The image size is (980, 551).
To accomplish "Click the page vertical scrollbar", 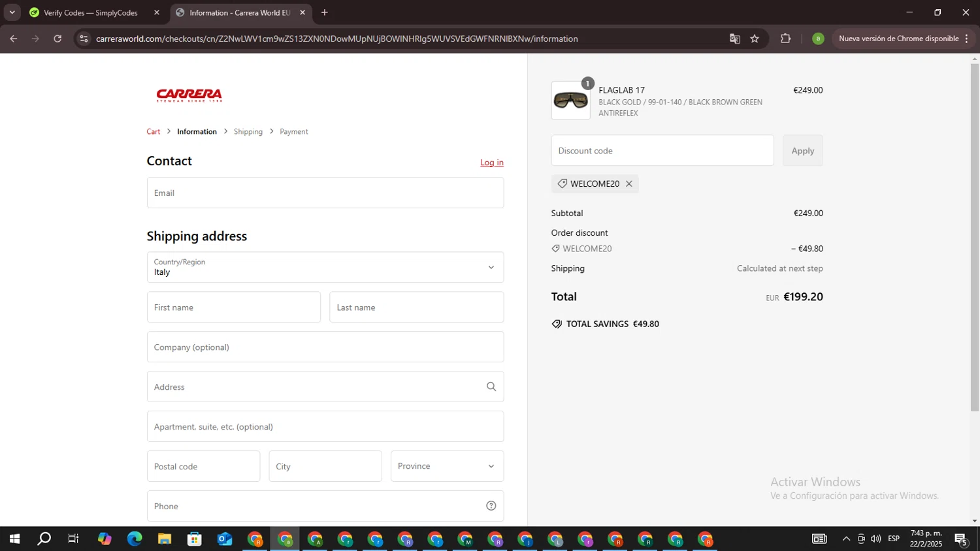I will pos(975,238).
